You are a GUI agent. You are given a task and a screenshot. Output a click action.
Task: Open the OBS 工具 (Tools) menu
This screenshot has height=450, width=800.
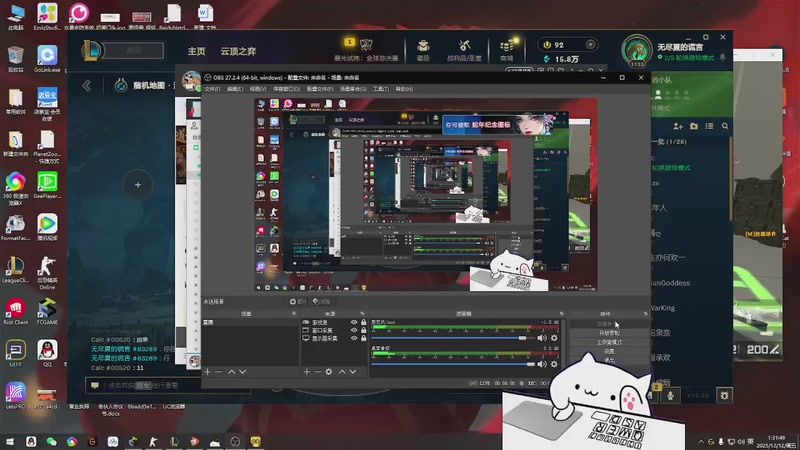pos(381,89)
